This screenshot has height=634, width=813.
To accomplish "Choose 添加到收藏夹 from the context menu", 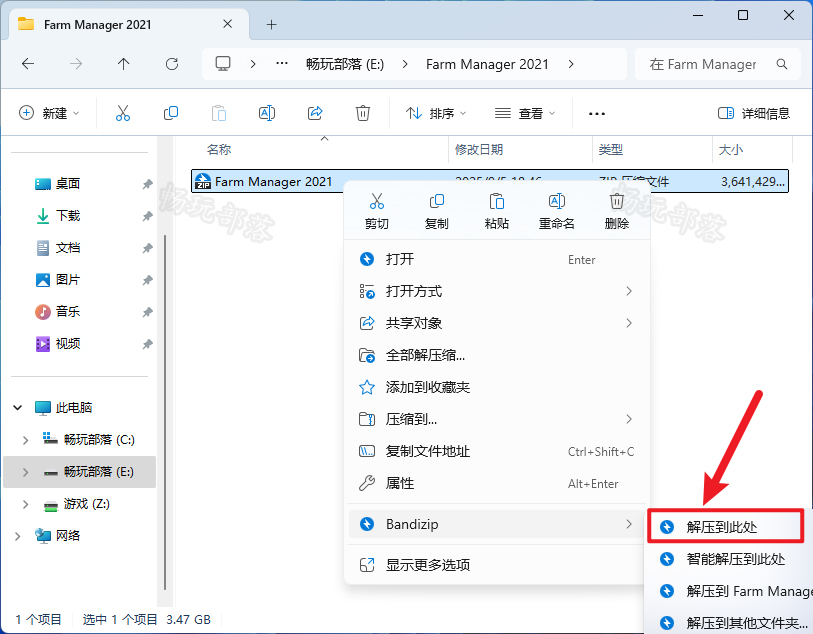I will [497, 387].
